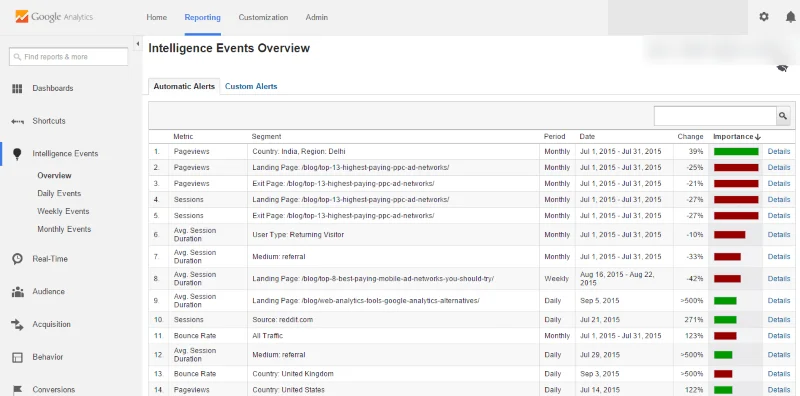Switch to the Custom Alerts tab

click(251, 87)
